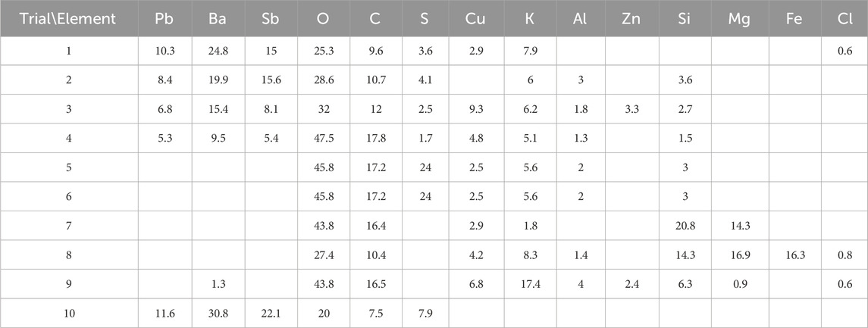Select the Ba column header
This screenshot has width=868, height=328.
click(218, 18)
